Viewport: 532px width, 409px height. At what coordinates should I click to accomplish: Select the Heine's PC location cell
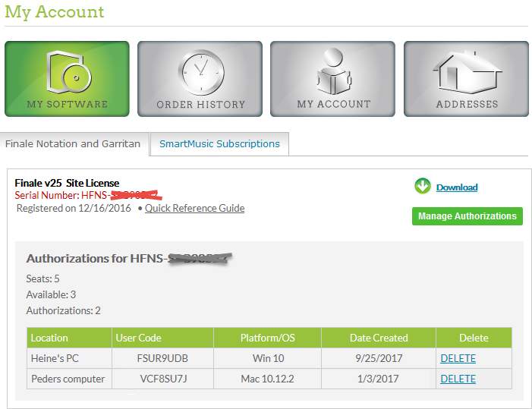(x=70, y=358)
